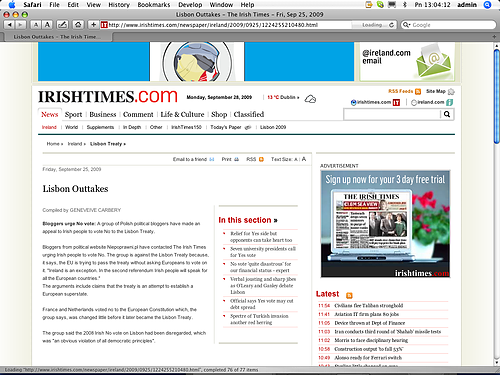Click the ireland.com green icon

point(450,102)
